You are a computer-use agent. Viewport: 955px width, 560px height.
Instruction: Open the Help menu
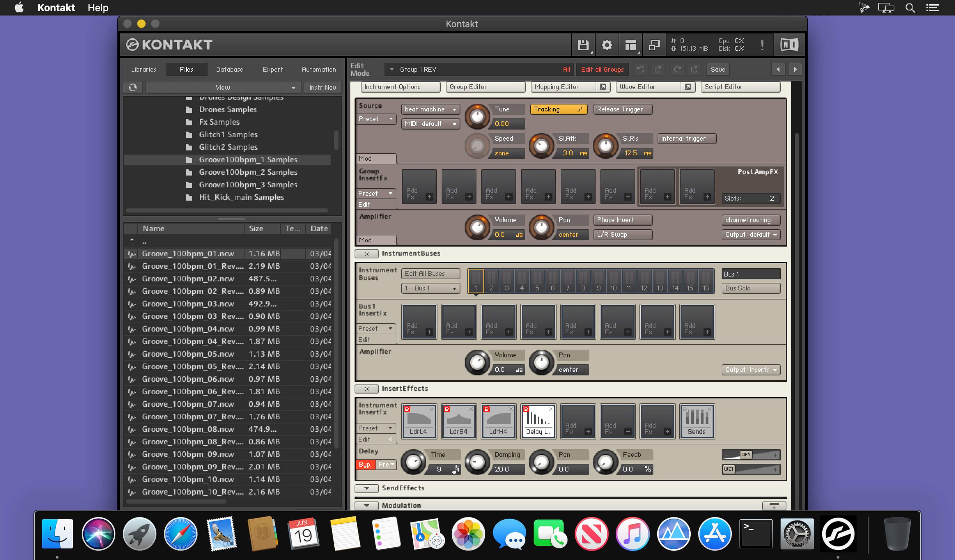[x=98, y=8]
